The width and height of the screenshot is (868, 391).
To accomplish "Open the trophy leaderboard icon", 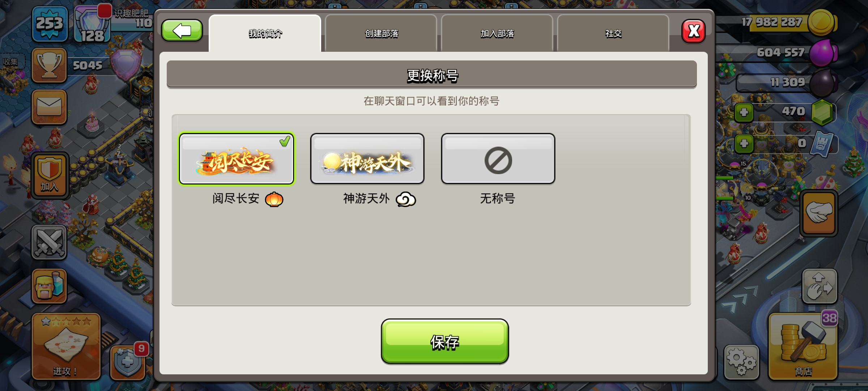I will pos(49,66).
